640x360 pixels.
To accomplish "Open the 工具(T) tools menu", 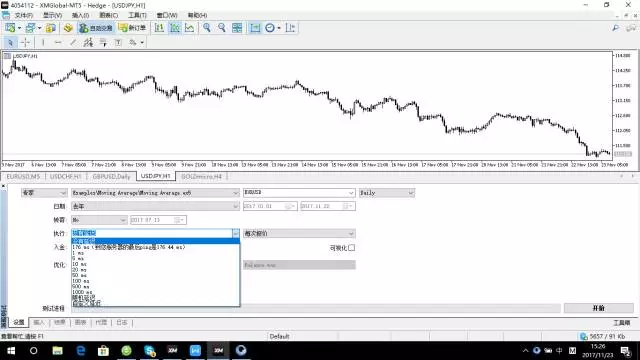I will point(137,15).
